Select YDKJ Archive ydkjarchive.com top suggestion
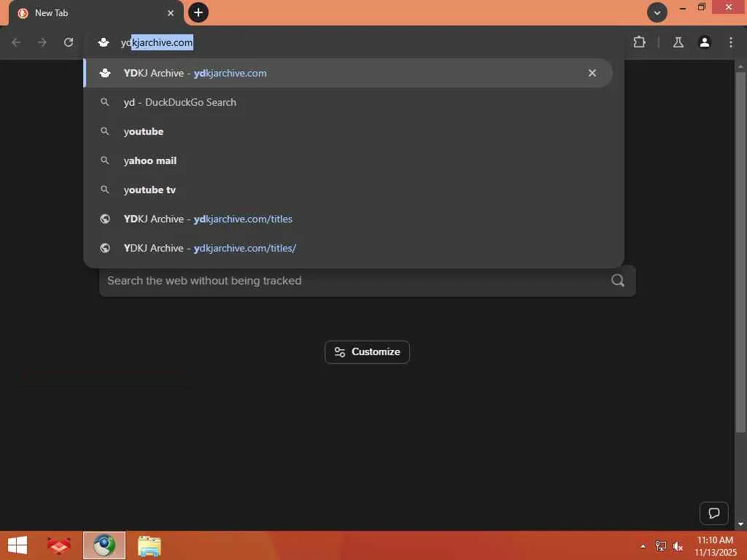 (x=348, y=73)
